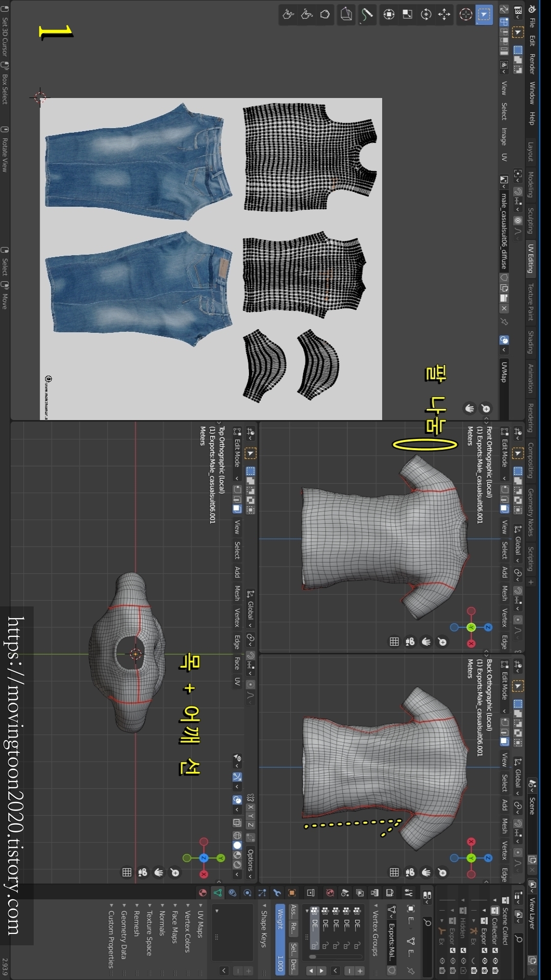Toggle the overlay button in UV editor header
Viewport: 551px width, 980px height.
pos(504,340)
